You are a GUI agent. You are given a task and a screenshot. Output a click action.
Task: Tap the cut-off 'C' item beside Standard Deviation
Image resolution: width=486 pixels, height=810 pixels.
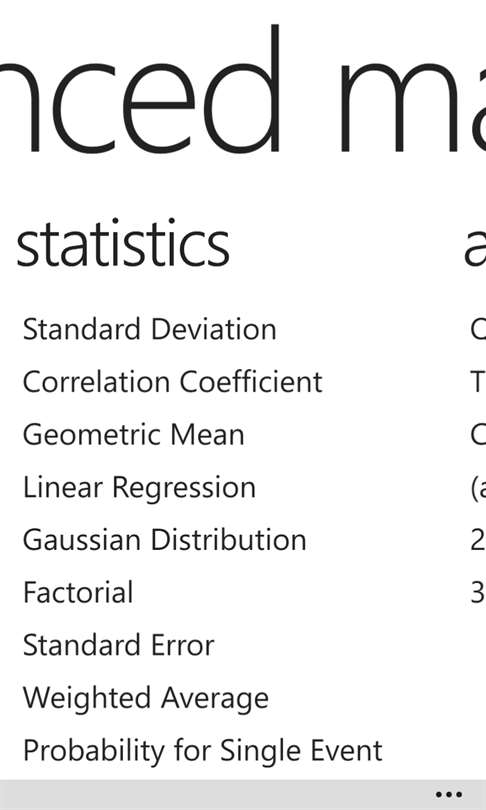[x=478, y=330]
